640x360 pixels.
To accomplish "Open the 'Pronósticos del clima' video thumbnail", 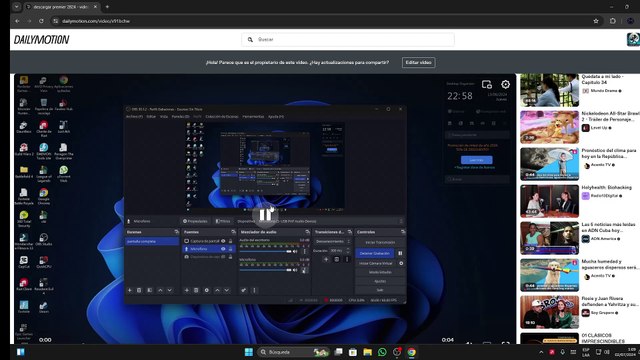I will pos(549,164).
